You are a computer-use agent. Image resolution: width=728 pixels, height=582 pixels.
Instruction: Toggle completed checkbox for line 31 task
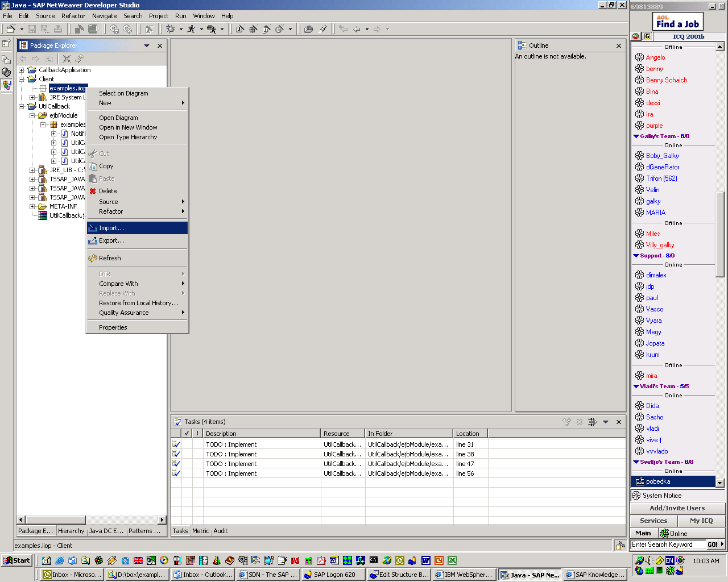point(176,444)
